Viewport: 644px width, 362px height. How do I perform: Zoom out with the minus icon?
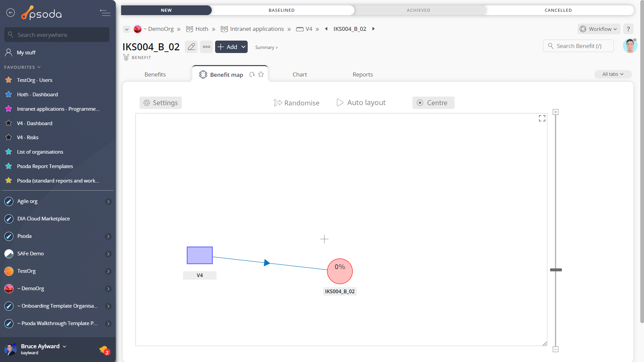click(x=556, y=349)
